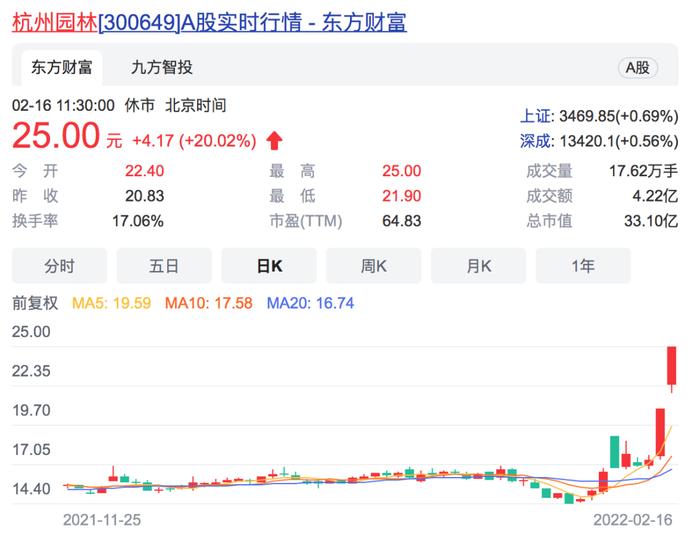Click the MA10: 17.58 legend

click(208, 303)
